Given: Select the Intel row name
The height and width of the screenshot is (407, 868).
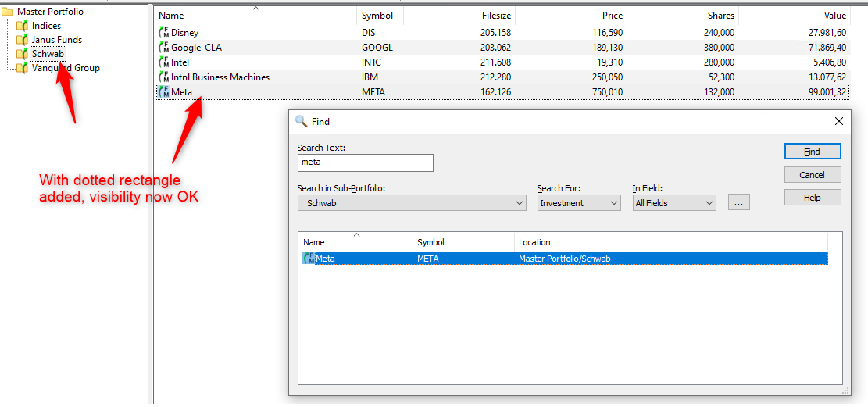Looking at the screenshot, I should pos(180,62).
